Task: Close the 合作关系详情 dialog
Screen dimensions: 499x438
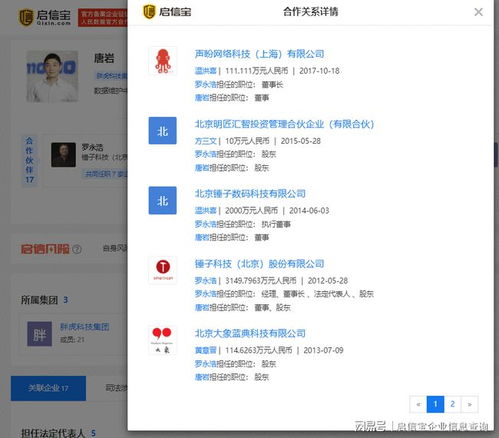Action: point(478,12)
